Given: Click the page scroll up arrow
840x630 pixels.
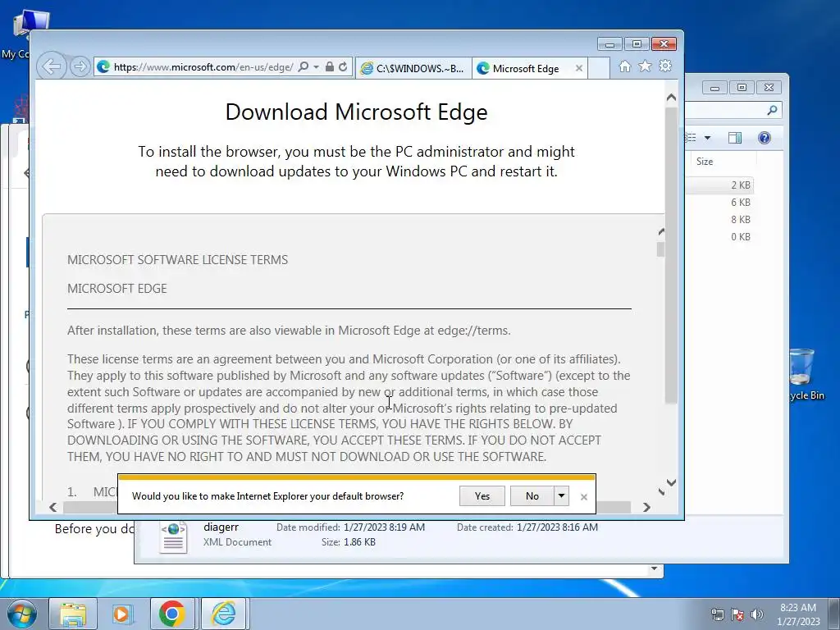Looking at the screenshot, I should [671, 98].
